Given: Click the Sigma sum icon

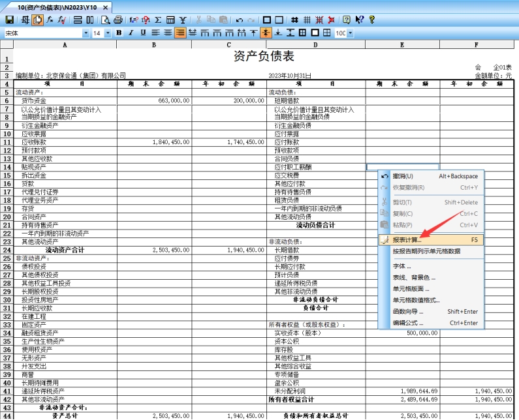Looking at the screenshot, I should [159, 20].
